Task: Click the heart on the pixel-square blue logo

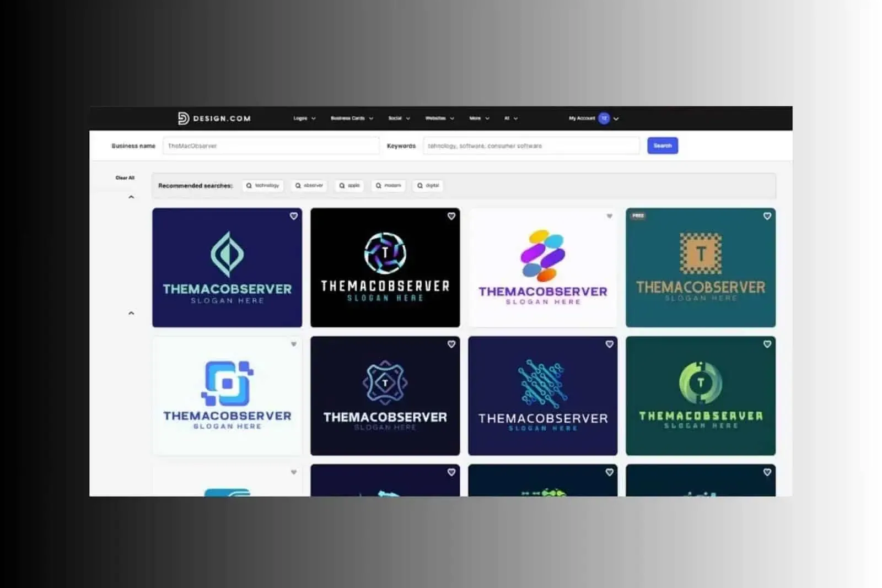Action: pyautogui.click(x=294, y=344)
